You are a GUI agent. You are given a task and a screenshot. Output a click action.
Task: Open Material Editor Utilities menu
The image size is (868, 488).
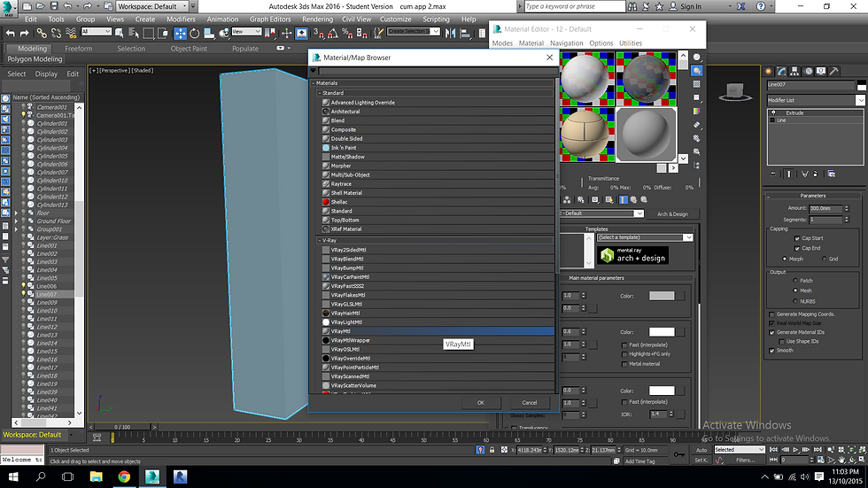(x=630, y=43)
